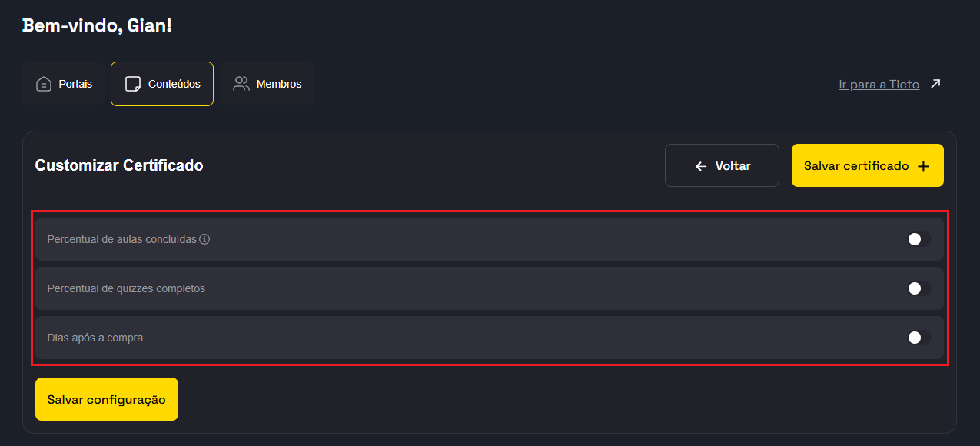Click the external arrow icon next to Ticto
980x446 pixels.
click(935, 84)
